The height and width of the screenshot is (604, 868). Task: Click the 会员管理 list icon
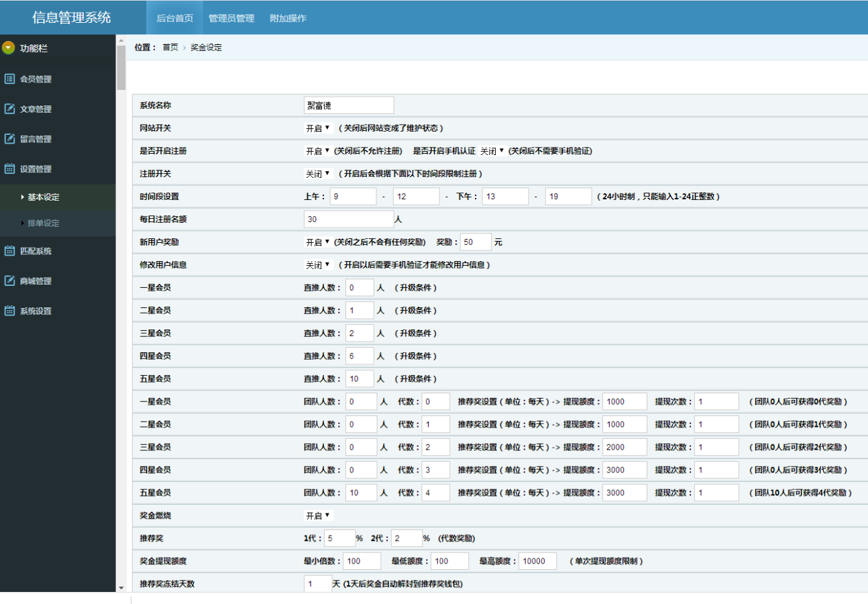pyautogui.click(x=9, y=79)
